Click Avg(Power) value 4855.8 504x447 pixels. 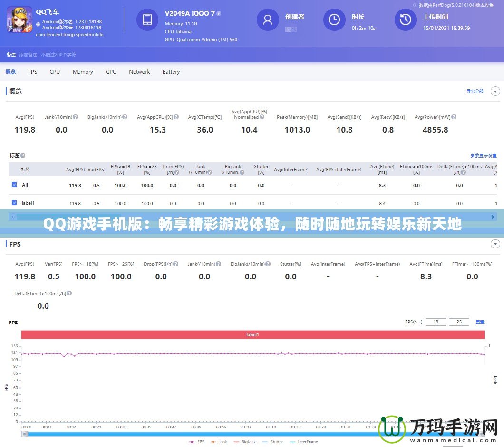pos(435,130)
